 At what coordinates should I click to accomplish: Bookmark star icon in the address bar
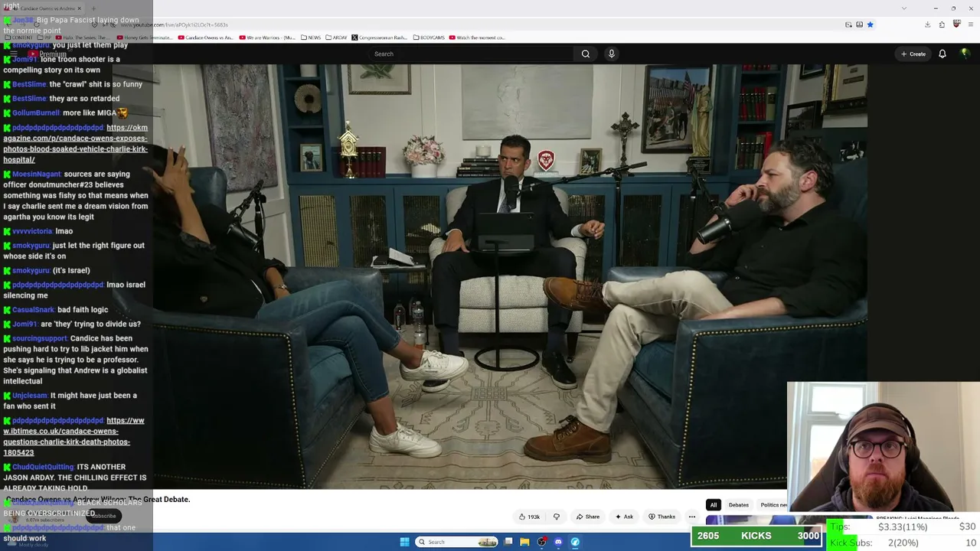click(870, 24)
